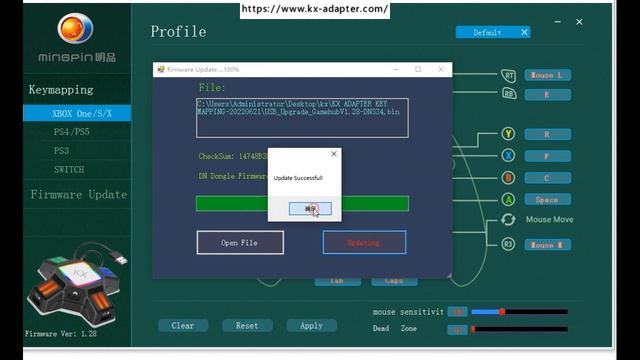Click the Clear button

pos(183,326)
